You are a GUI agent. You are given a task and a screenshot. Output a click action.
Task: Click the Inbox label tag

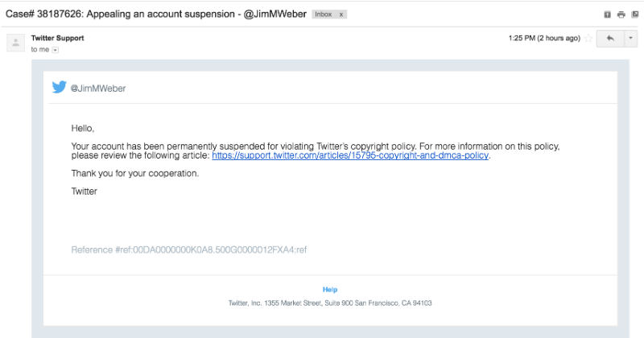323,15
